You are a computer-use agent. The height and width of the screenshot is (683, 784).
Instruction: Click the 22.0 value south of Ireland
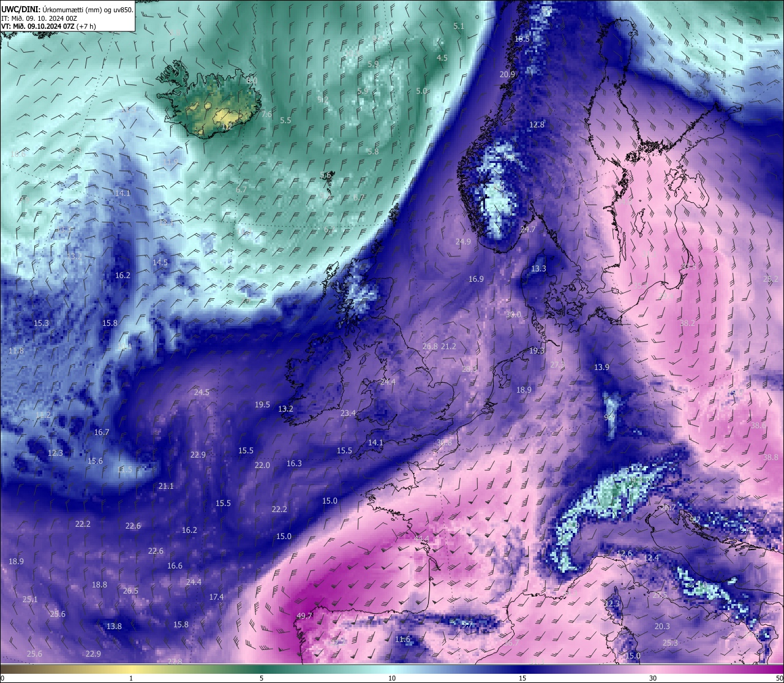[262, 465]
